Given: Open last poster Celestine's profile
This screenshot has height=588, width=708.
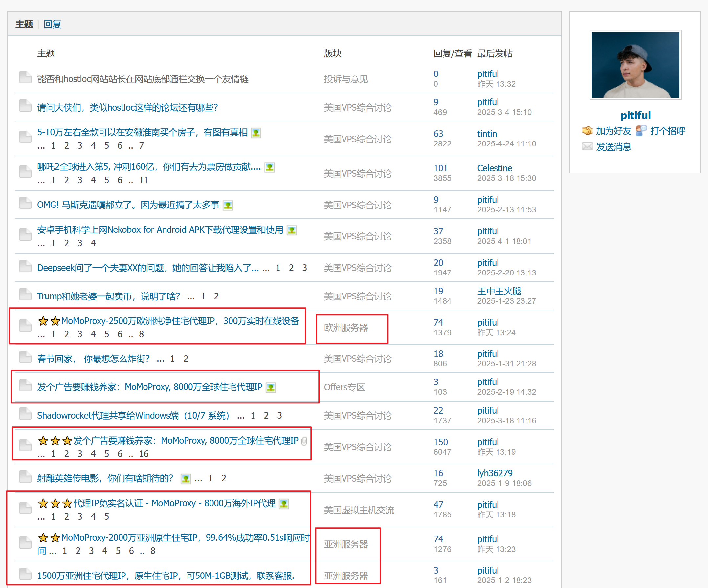Looking at the screenshot, I should pyautogui.click(x=495, y=168).
